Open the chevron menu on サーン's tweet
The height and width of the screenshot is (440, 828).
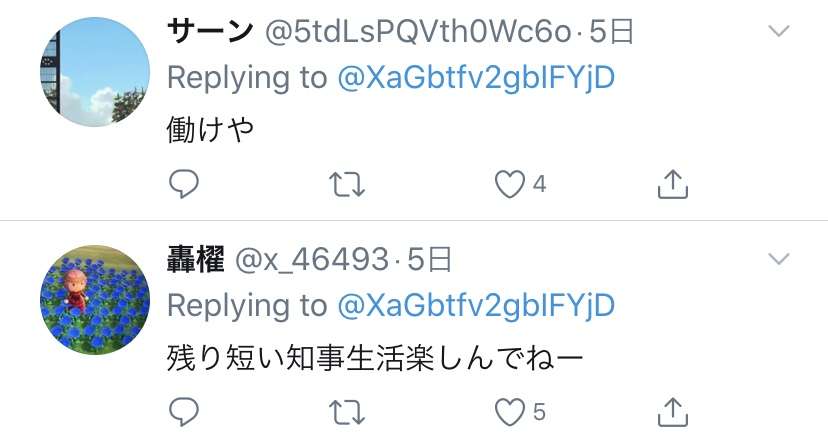coord(779,31)
